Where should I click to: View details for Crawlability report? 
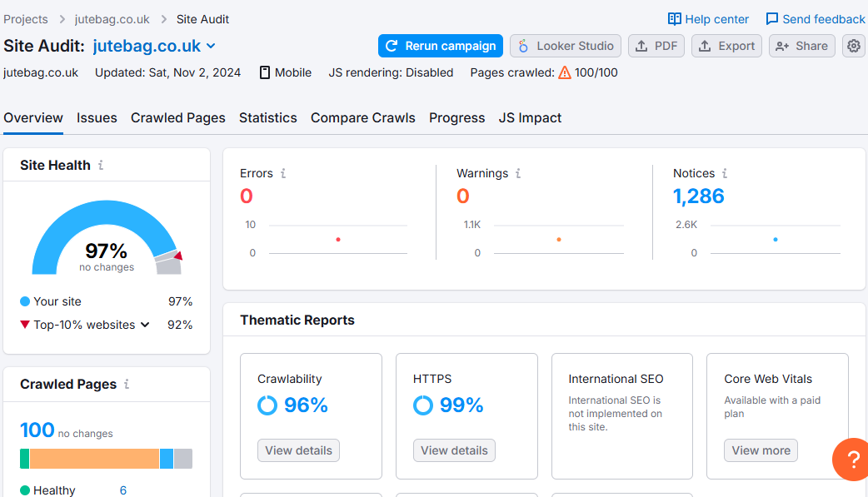coord(298,450)
